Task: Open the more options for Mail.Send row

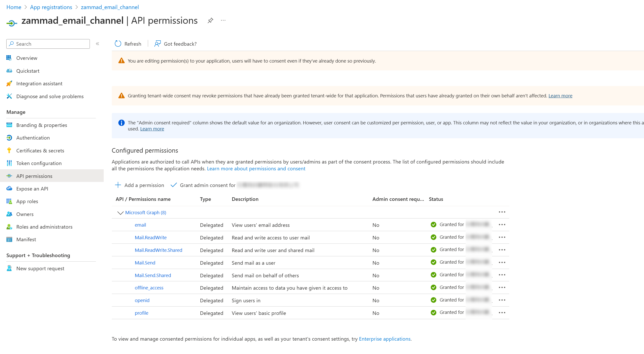Action: click(x=502, y=262)
